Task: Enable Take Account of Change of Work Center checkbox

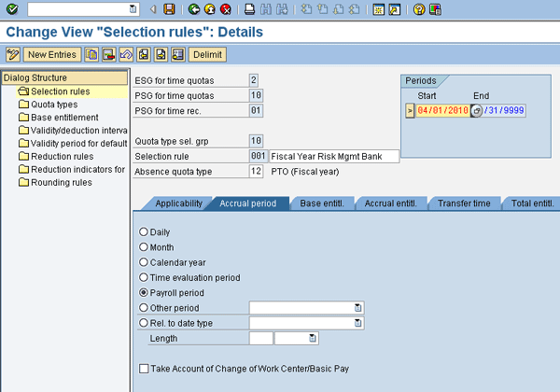Action: coord(144,369)
